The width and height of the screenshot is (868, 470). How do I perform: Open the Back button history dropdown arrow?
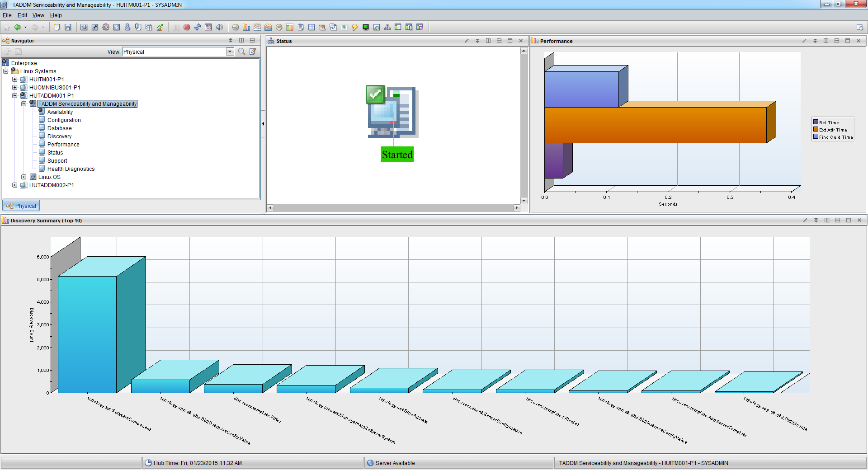tap(25, 27)
